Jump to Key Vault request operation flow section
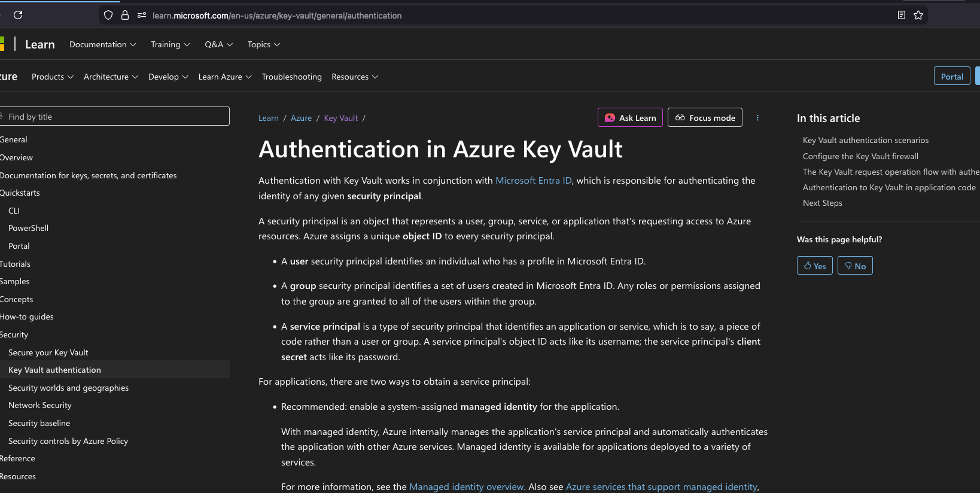 (x=891, y=172)
